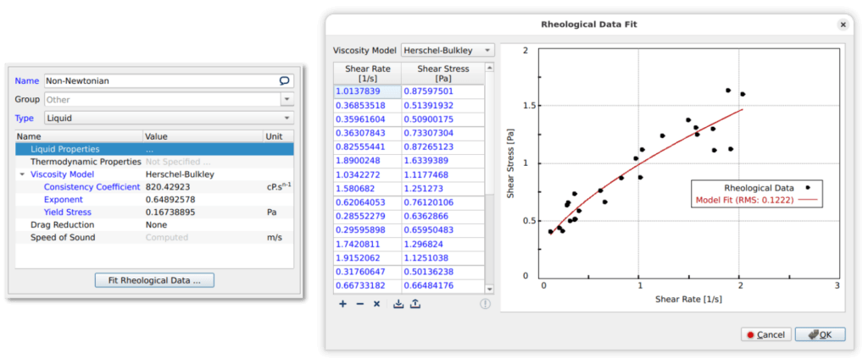Screen dimensions: 868x364
Task: Export rheological data with the upload icon
Action: tap(415, 304)
